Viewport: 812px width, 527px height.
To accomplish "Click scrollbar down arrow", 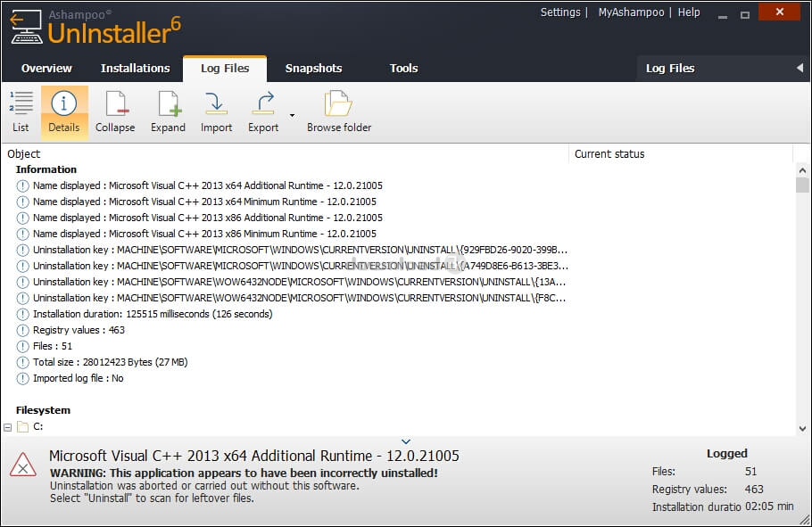I will (802, 428).
